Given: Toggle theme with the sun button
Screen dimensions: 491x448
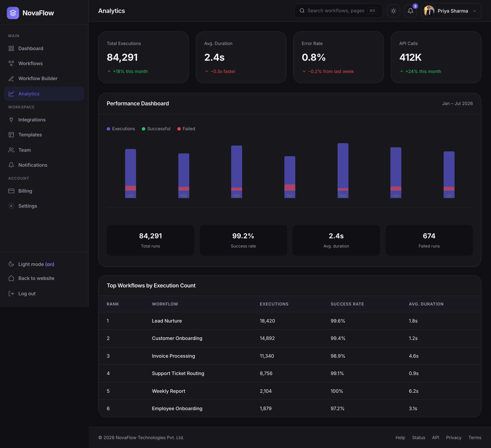Looking at the screenshot, I should (x=393, y=11).
